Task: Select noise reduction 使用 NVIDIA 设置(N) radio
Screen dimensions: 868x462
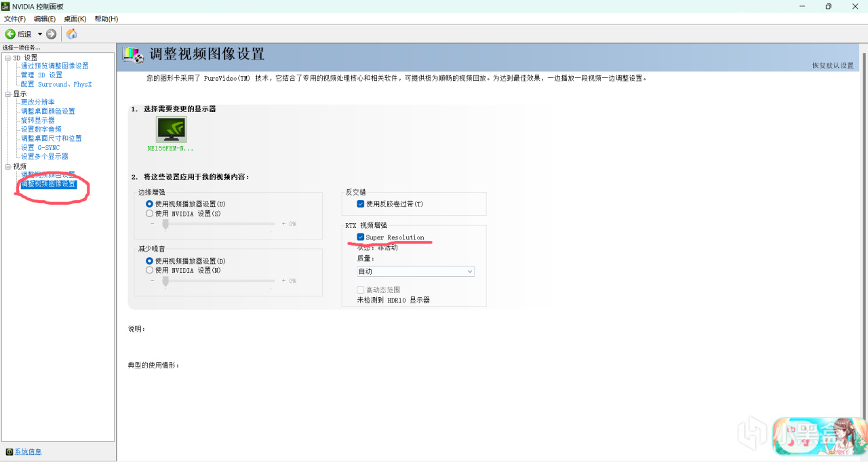Action: [x=150, y=270]
